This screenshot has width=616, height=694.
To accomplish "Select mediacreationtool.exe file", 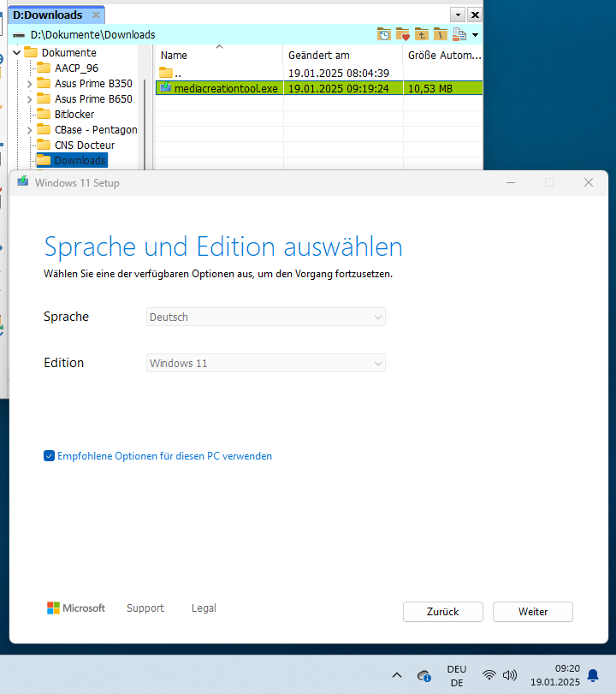I will 226,88.
